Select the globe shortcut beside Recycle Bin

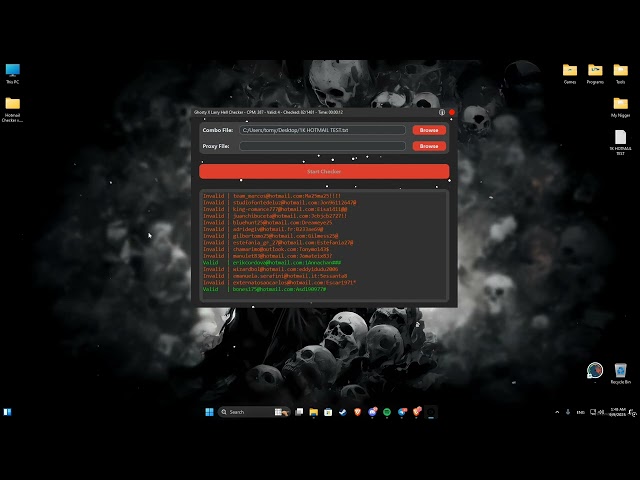point(595,371)
